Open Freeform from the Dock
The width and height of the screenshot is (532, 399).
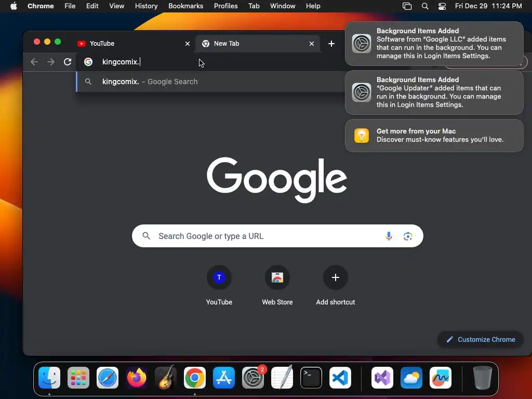(x=441, y=378)
